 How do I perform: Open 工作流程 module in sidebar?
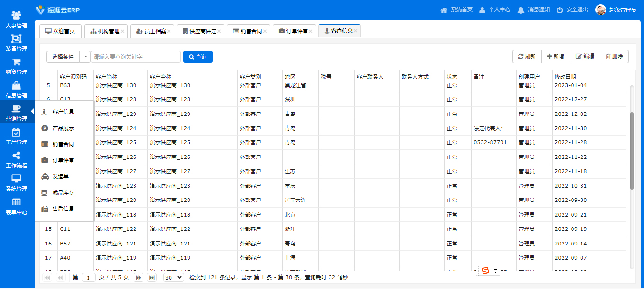(x=17, y=160)
